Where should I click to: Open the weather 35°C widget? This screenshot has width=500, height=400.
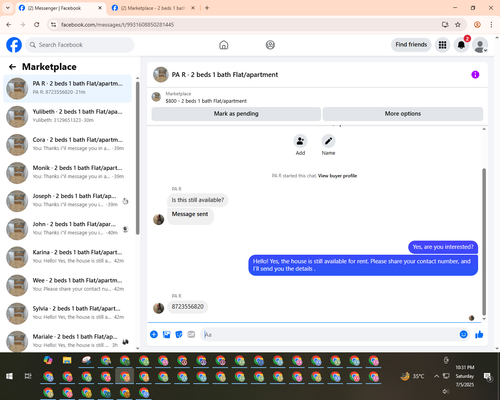[x=413, y=376]
